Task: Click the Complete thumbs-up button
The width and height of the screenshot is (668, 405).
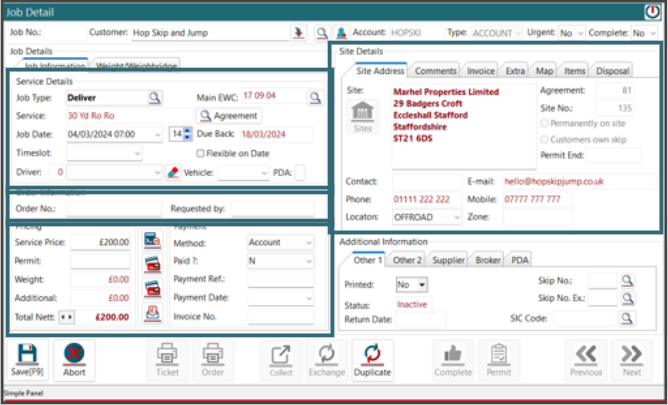Action: pyautogui.click(x=453, y=360)
